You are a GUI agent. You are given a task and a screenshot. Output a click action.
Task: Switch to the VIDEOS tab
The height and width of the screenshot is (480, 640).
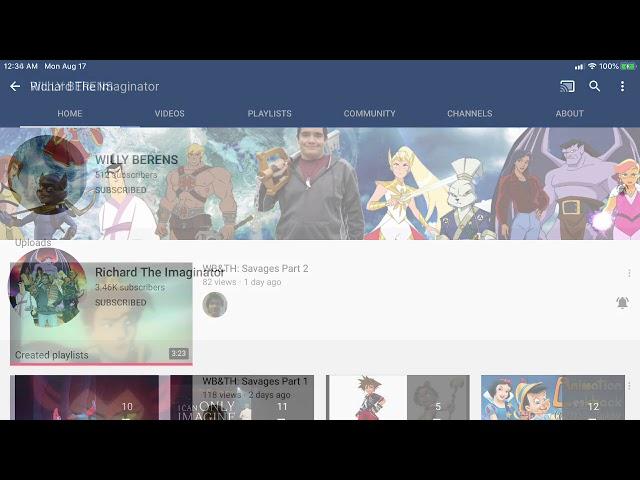click(169, 113)
